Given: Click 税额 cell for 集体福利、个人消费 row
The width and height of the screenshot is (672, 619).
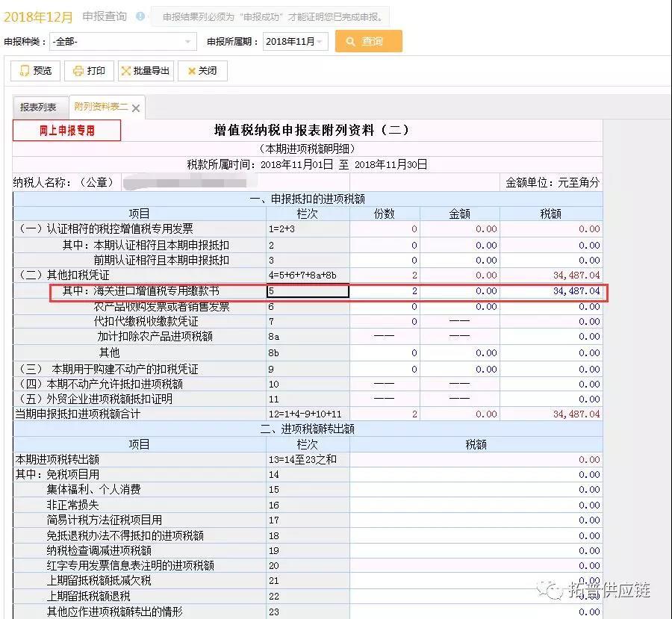Looking at the screenshot, I should click(x=476, y=490).
